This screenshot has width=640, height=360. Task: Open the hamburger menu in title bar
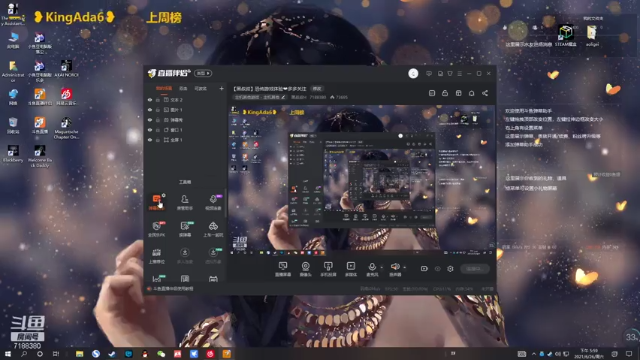460,73
